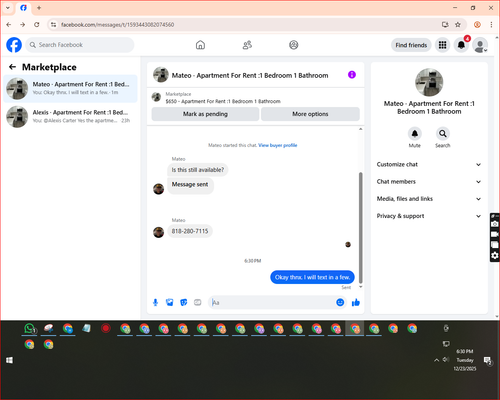Choose a GIF icon
The image size is (500, 400).
click(x=198, y=302)
